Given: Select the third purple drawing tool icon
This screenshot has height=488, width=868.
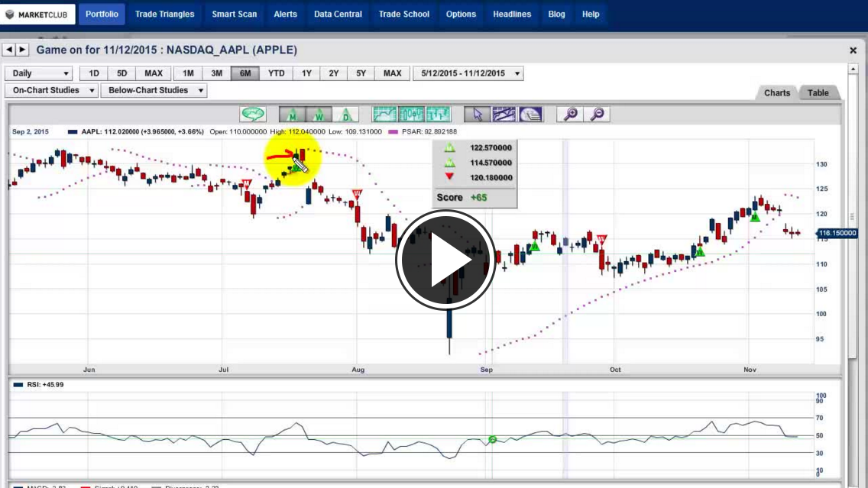Looking at the screenshot, I should (530, 115).
